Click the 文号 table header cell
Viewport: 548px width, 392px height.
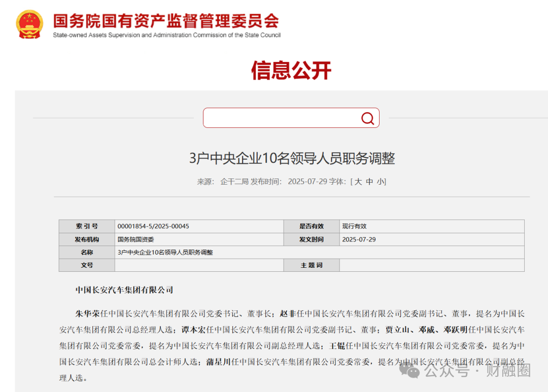[x=87, y=265]
